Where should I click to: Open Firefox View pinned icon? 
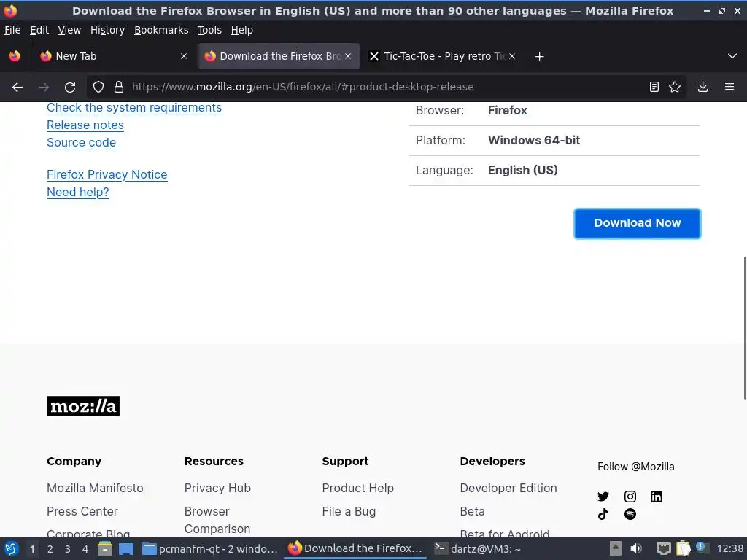click(15, 56)
